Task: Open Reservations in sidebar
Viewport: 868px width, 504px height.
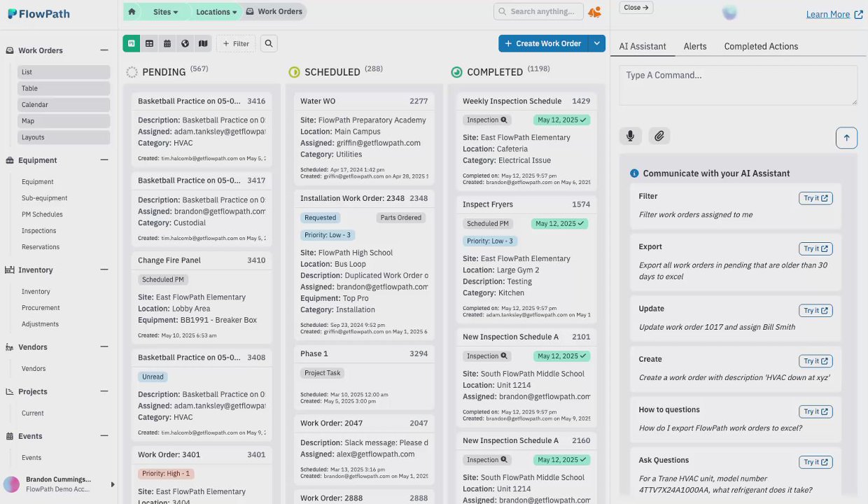Action: 41,246
